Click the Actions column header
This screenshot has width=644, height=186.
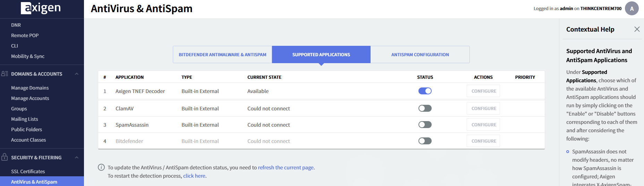tap(483, 77)
